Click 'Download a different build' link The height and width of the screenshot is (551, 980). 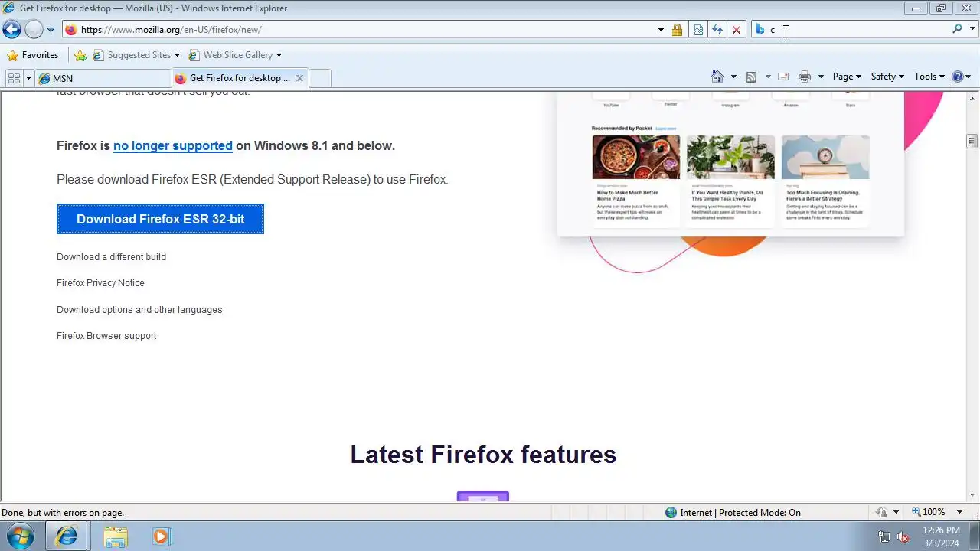pyautogui.click(x=111, y=257)
